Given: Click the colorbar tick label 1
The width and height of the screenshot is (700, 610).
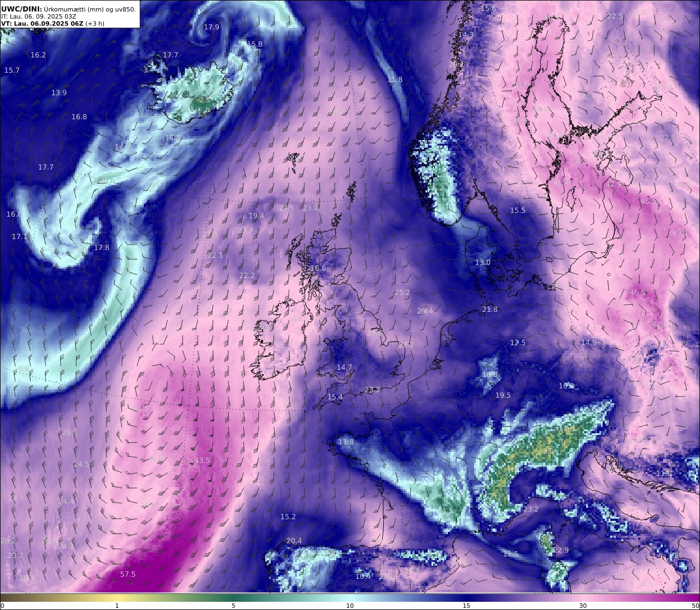Looking at the screenshot, I should tap(116, 606).
